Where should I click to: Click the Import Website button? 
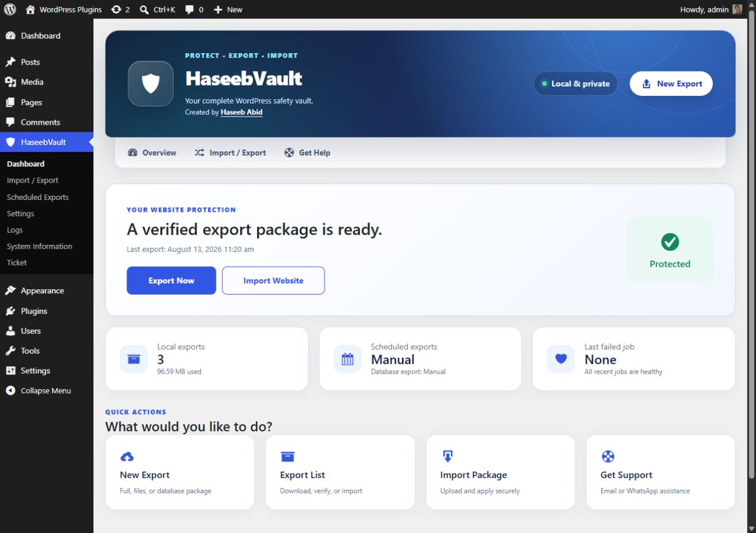point(273,280)
